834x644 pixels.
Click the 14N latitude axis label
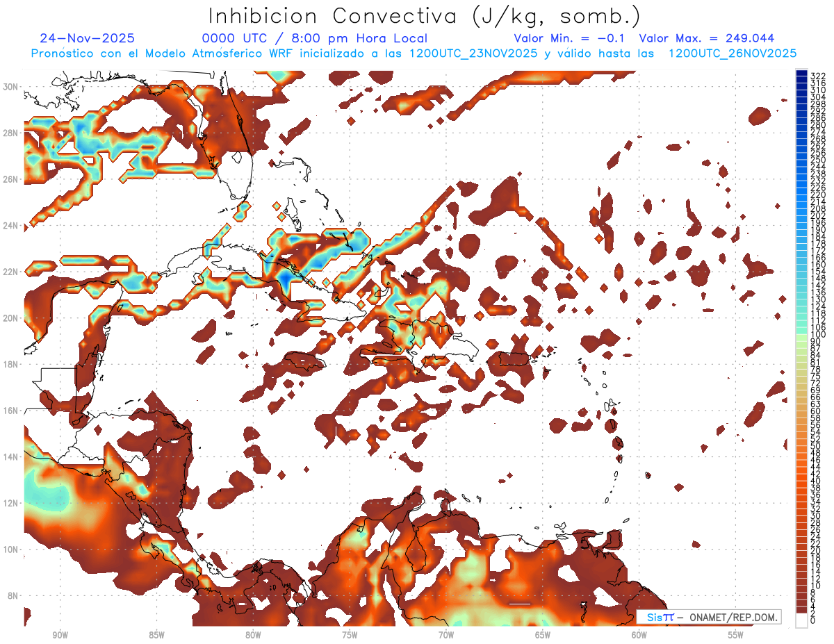point(10,457)
